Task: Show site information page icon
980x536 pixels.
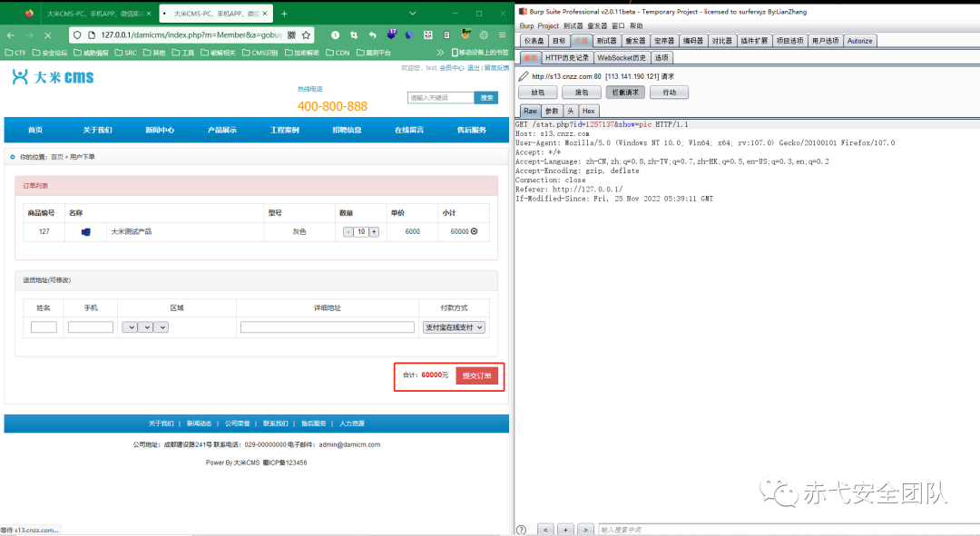Action: pos(92,35)
